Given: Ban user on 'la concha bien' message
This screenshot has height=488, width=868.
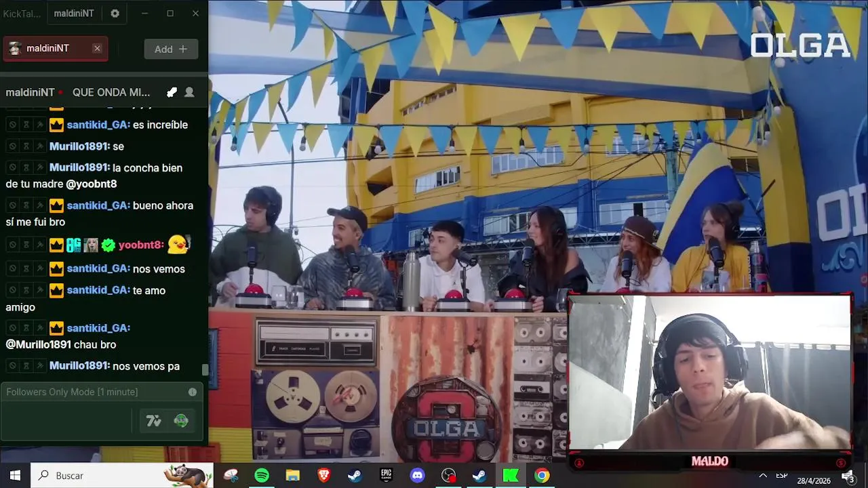Looking at the screenshot, I should (x=12, y=167).
